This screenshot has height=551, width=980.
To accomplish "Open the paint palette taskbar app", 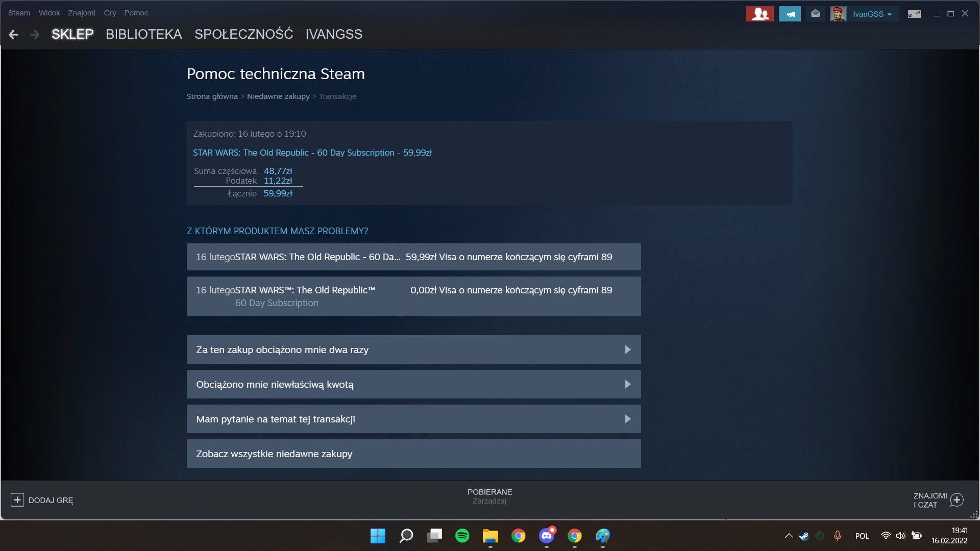I will (603, 536).
